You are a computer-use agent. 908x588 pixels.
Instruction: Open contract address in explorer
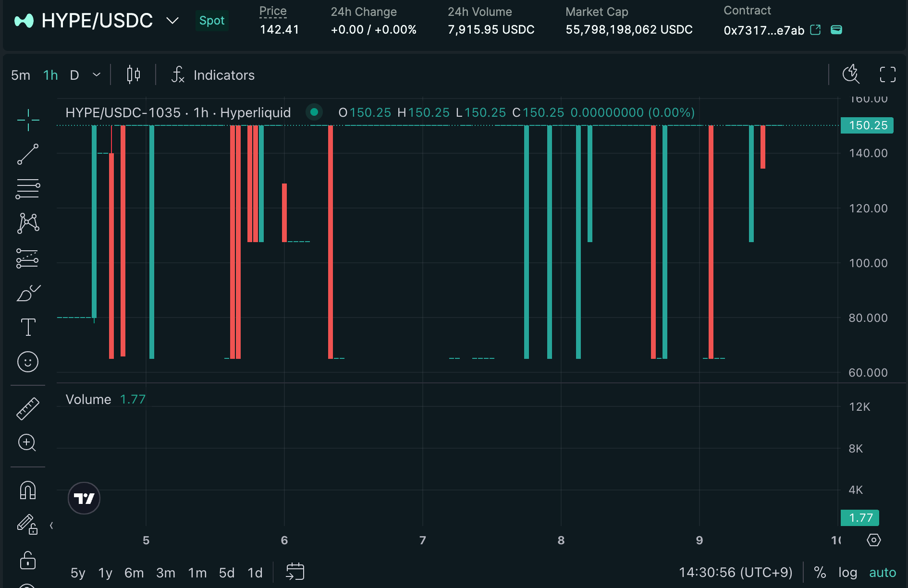point(815,30)
